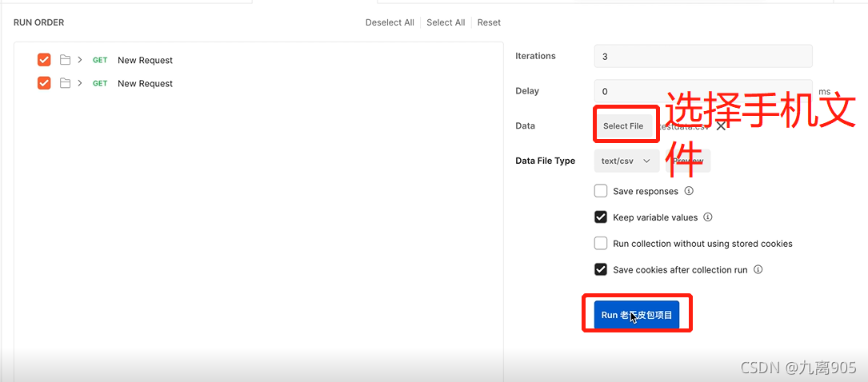Click the Iterations input field
Screen dimensions: 868x382
tap(703, 57)
